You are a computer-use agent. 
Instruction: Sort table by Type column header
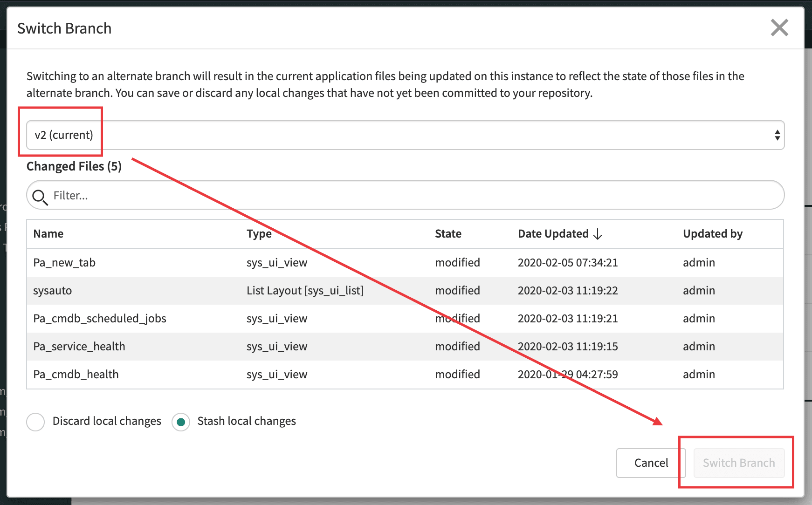[259, 234]
